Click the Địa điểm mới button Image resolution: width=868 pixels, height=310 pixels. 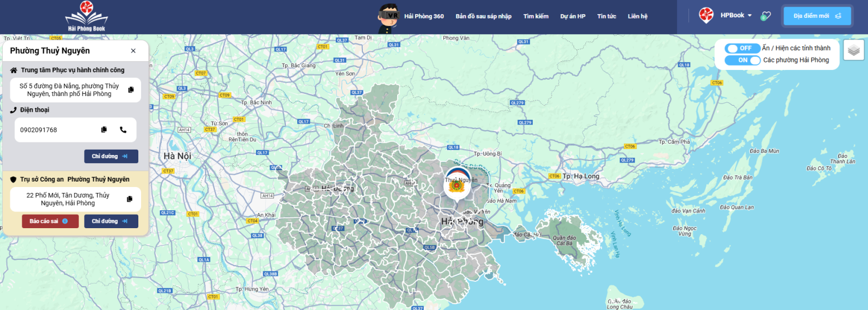[x=816, y=16]
